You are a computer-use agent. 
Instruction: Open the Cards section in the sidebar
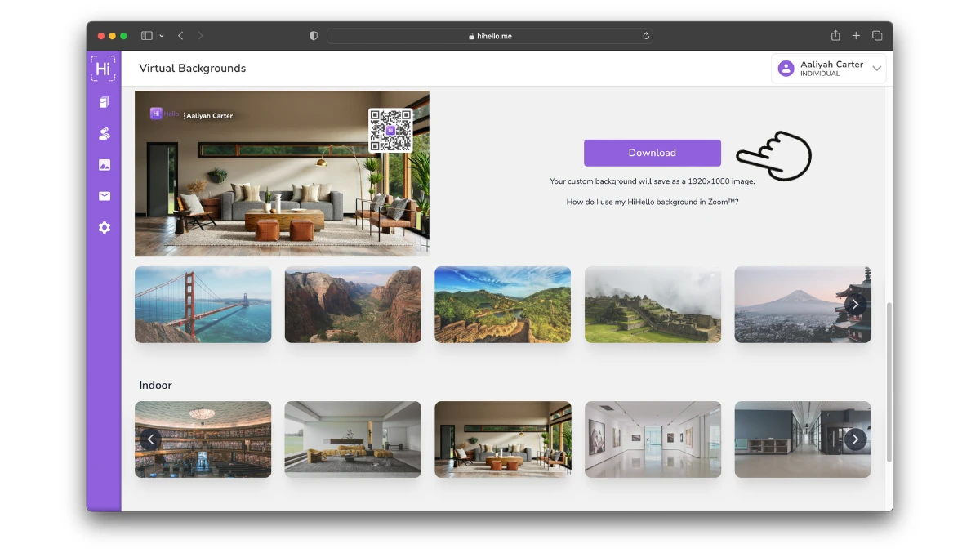pyautogui.click(x=104, y=102)
